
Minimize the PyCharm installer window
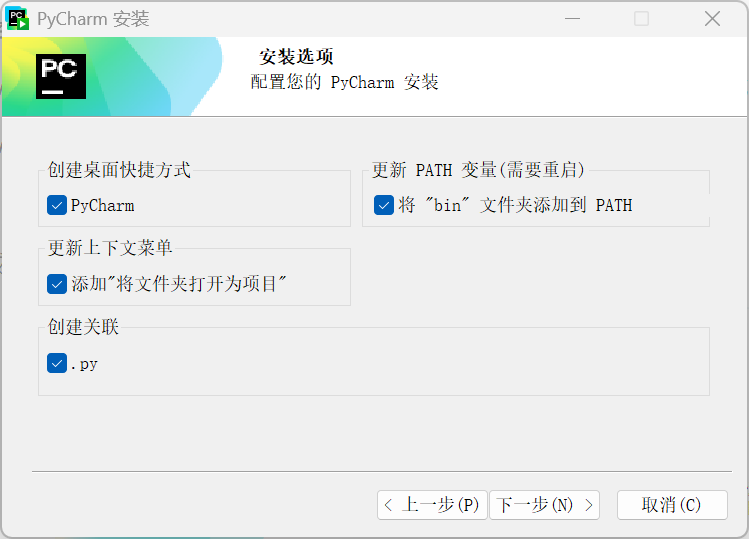572,19
